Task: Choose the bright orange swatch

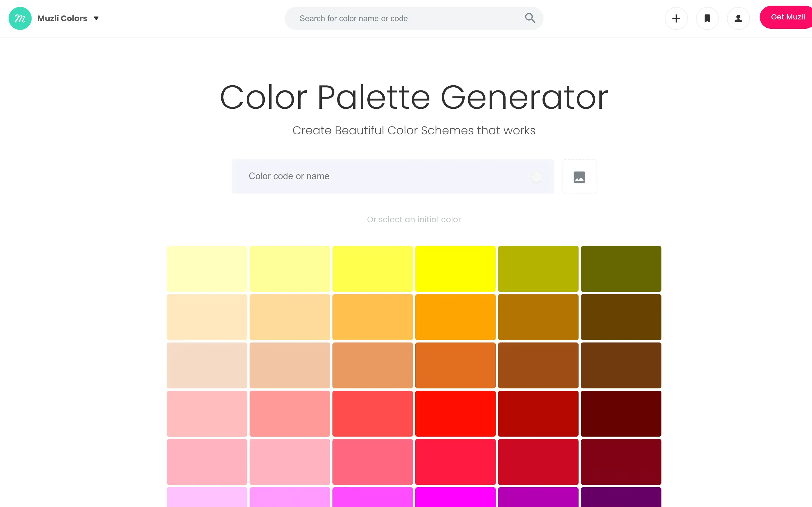Action: (455, 317)
